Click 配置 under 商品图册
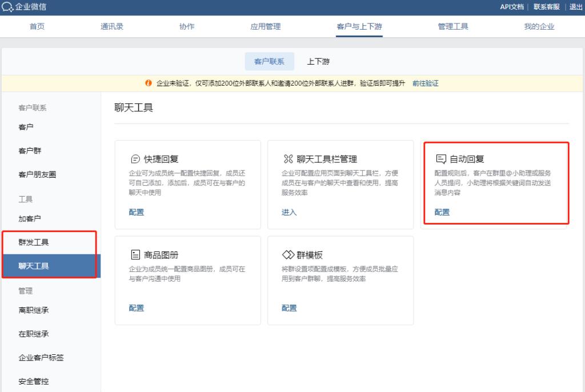 [x=136, y=307]
